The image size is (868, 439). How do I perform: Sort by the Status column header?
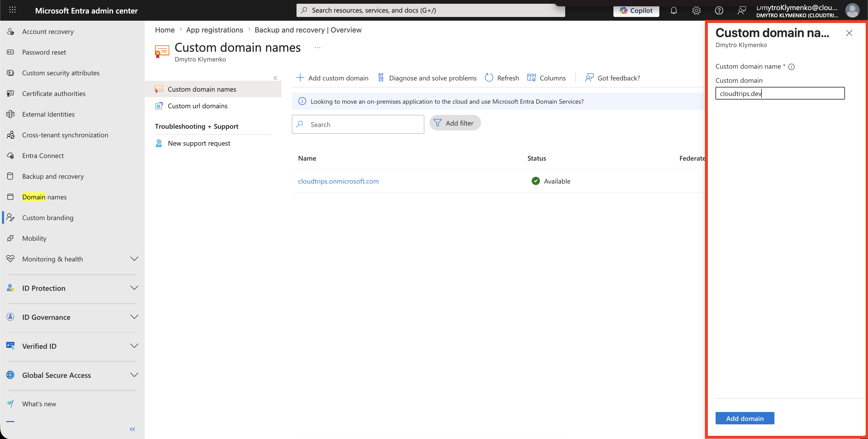[x=536, y=158]
